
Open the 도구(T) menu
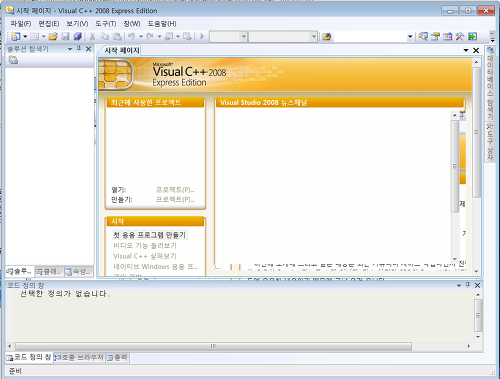pyautogui.click(x=106, y=24)
